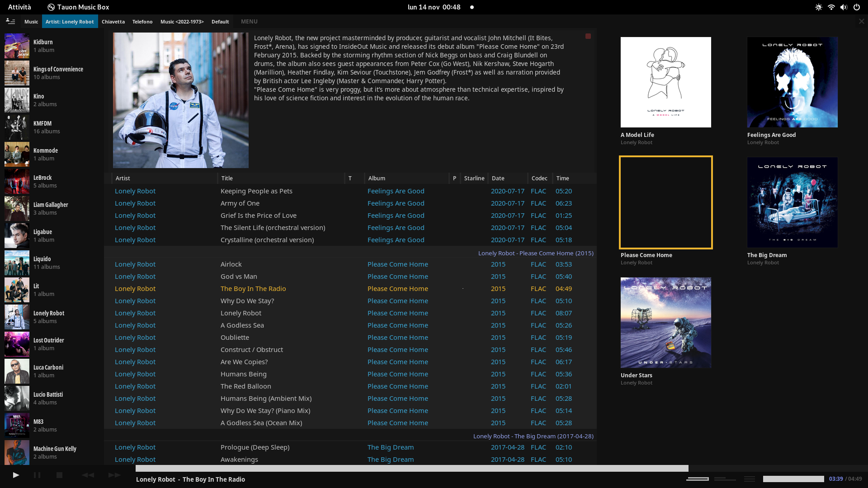Pause the currently playing track

tap(37, 475)
